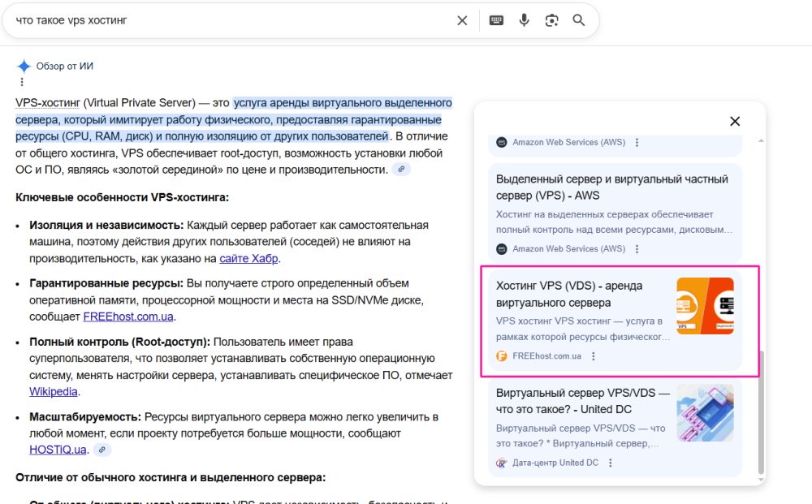This screenshot has width=812, height=504.
Task: Start voice search with the microphone icon
Action: [x=524, y=20]
